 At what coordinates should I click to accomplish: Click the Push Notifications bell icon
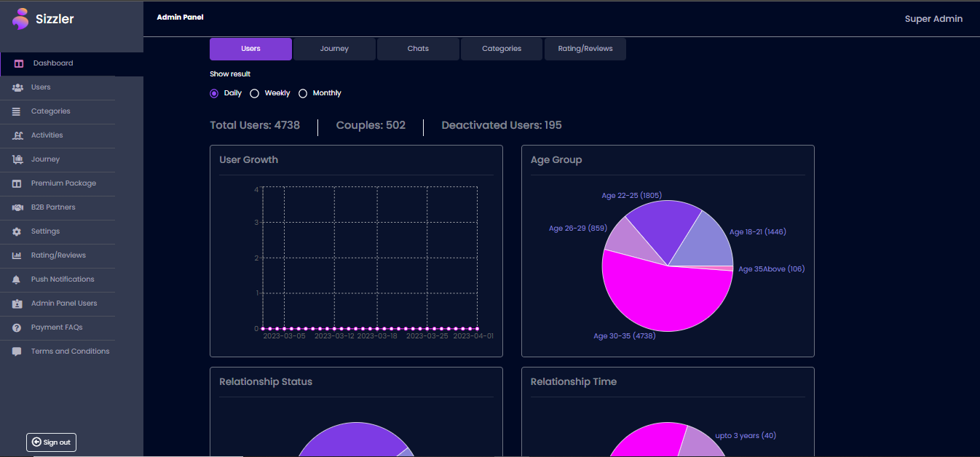16,279
